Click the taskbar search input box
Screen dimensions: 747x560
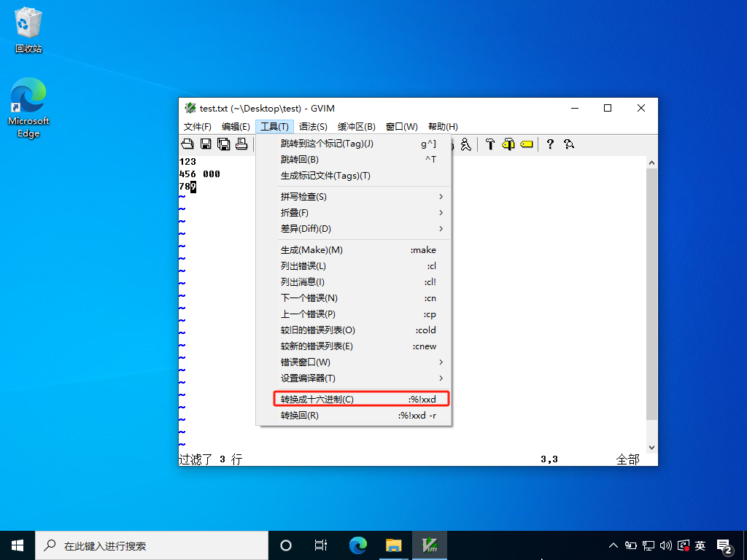(152, 545)
